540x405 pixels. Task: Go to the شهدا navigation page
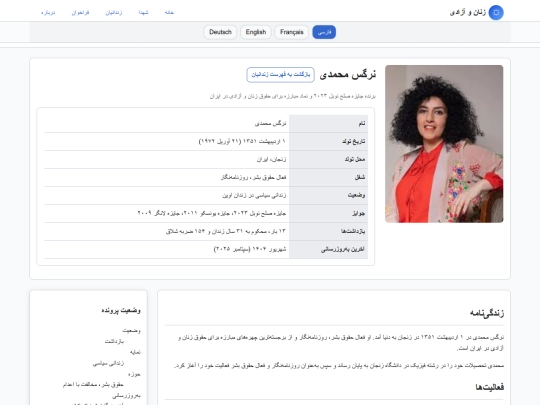click(143, 12)
